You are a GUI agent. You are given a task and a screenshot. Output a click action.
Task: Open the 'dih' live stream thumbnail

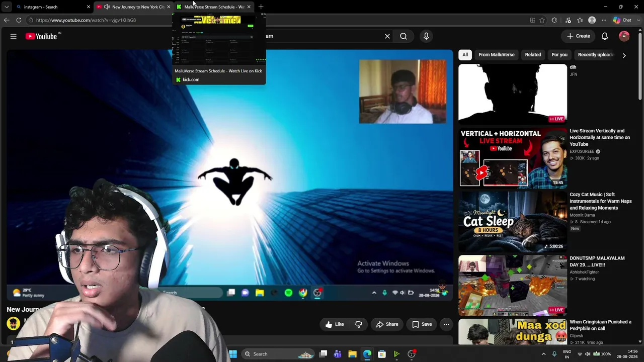tap(513, 94)
